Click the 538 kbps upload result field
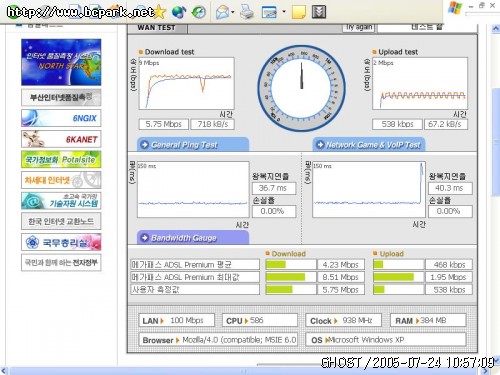The image size is (500, 375). coord(397,124)
